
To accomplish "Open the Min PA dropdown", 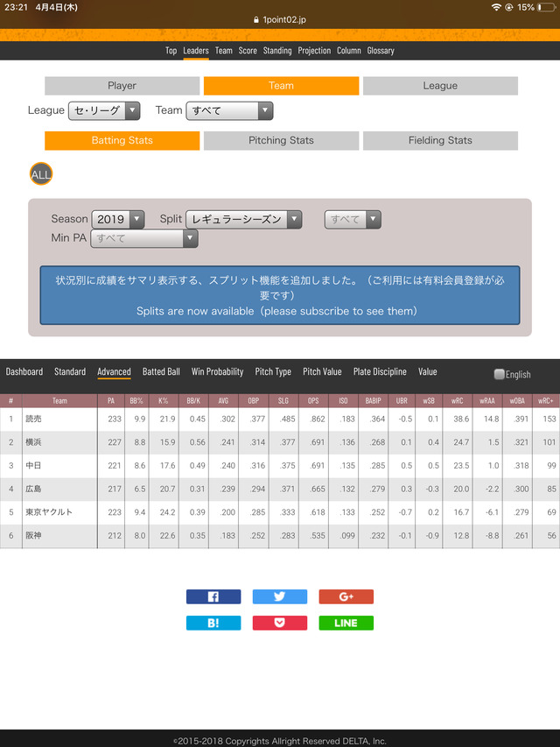I will (x=144, y=238).
